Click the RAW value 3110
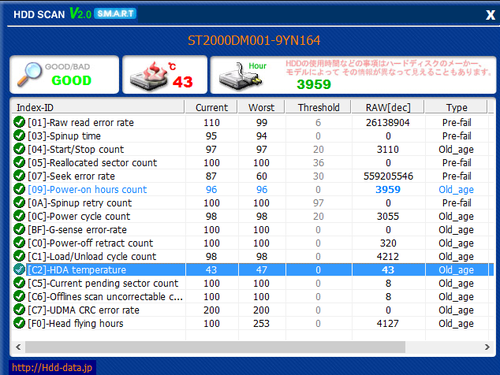 click(x=388, y=149)
